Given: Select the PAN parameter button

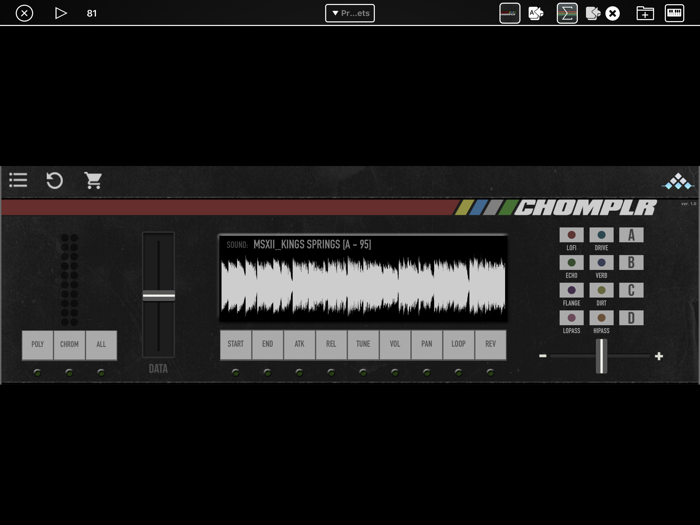Looking at the screenshot, I should pos(427,344).
